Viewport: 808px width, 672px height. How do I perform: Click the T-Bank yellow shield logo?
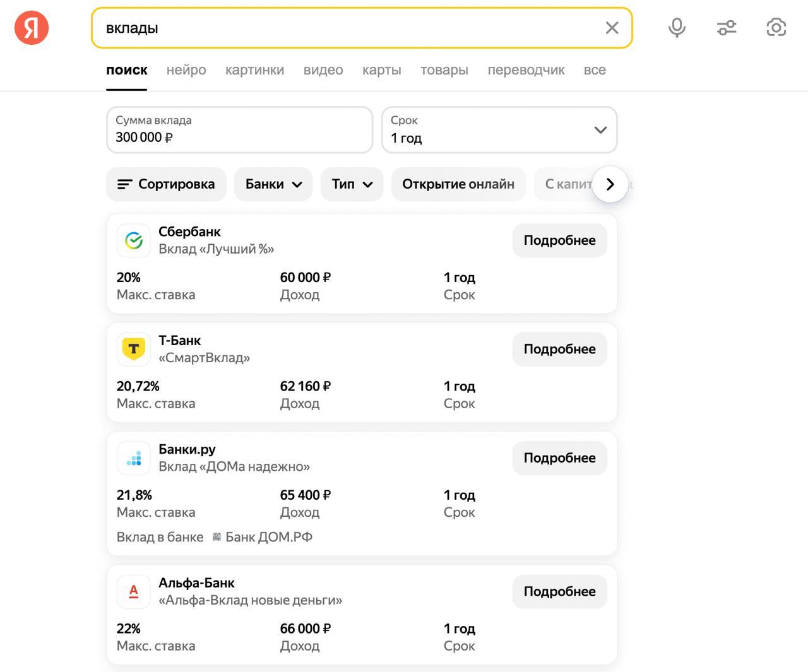[x=134, y=349]
